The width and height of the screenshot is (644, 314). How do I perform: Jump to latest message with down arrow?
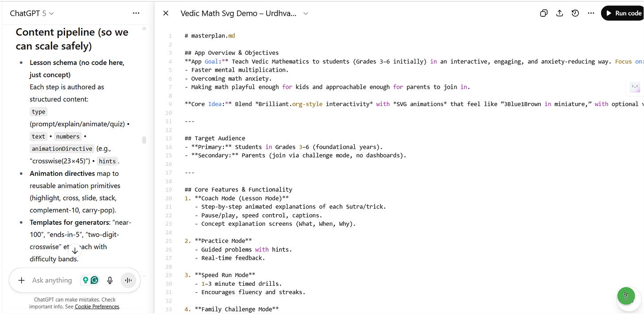pyautogui.click(x=75, y=250)
